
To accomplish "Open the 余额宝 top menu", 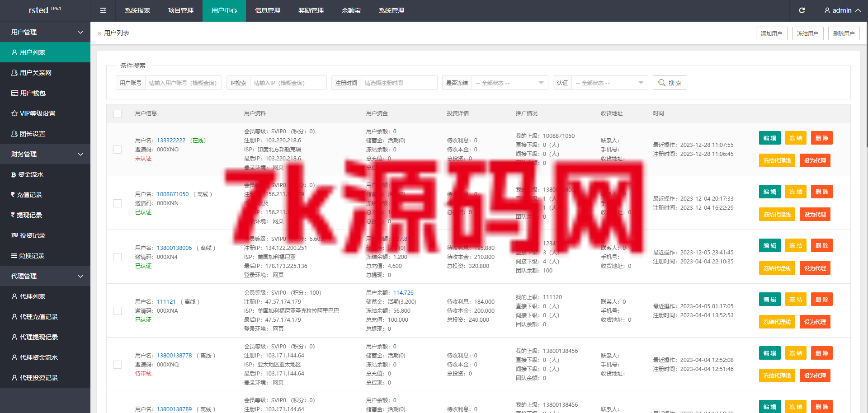I will tap(351, 10).
